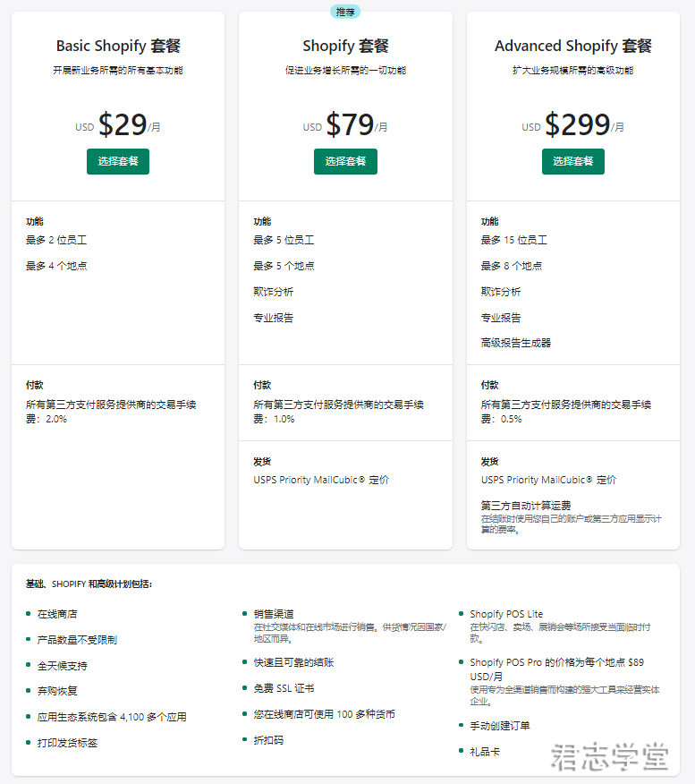Click the Shopify POS Lite item
Viewport: 695px width, 784px height.
[x=506, y=614]
